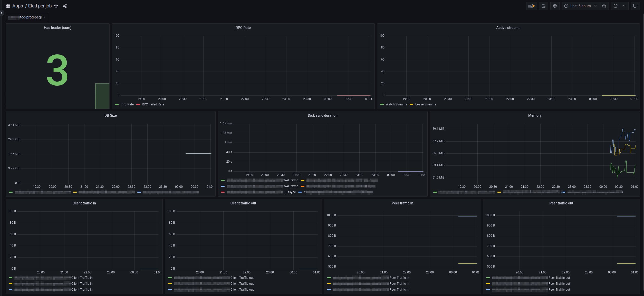Expand the refresh interval dropdown
The width and height of the screenshot is (644, 296).
pos(624,6)
